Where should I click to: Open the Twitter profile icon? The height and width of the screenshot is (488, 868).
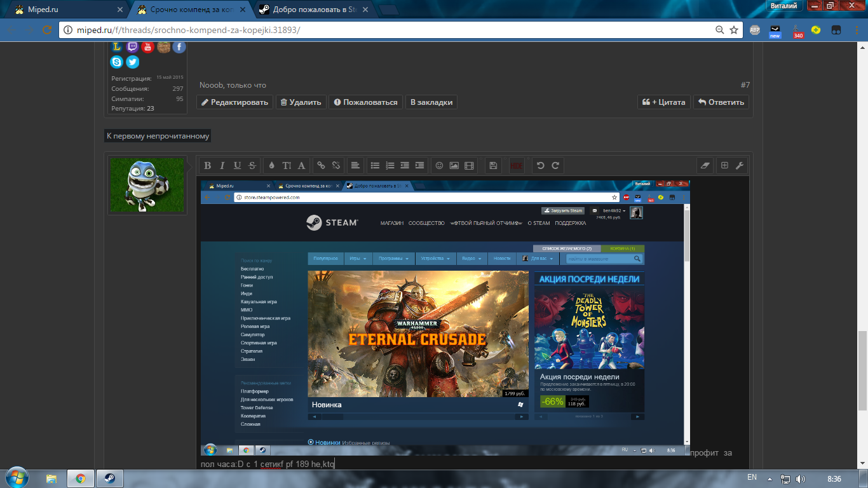point(132,62)
